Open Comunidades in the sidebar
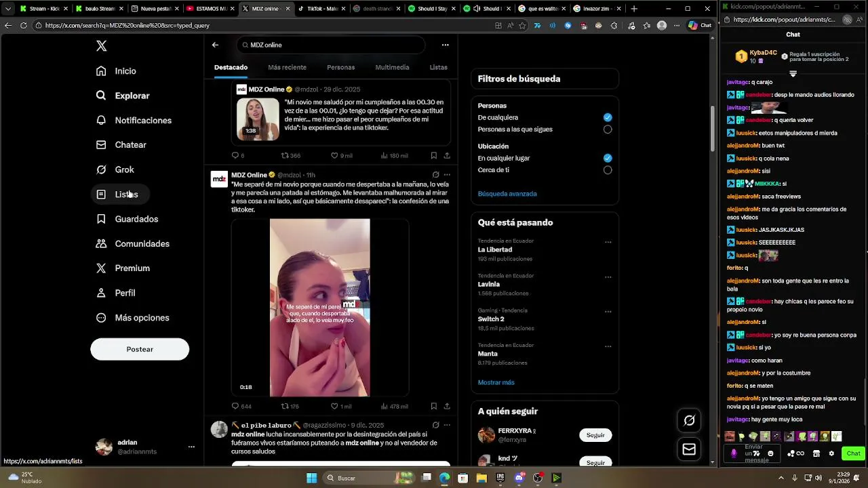The height and width of the screenshot is (488, 868). pos(133,244)
